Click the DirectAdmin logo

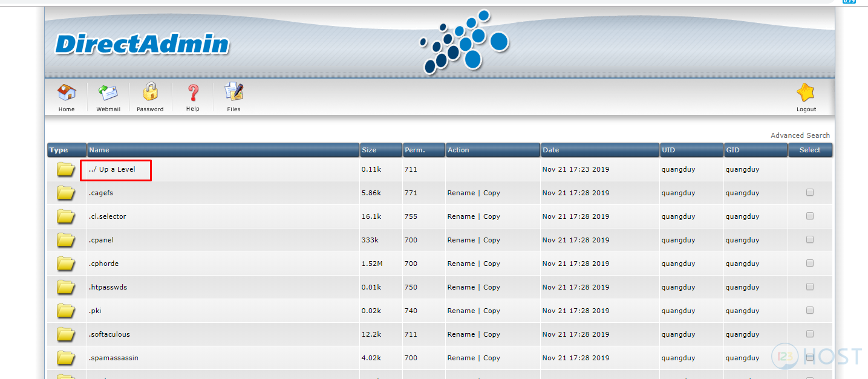coord(142,44)
